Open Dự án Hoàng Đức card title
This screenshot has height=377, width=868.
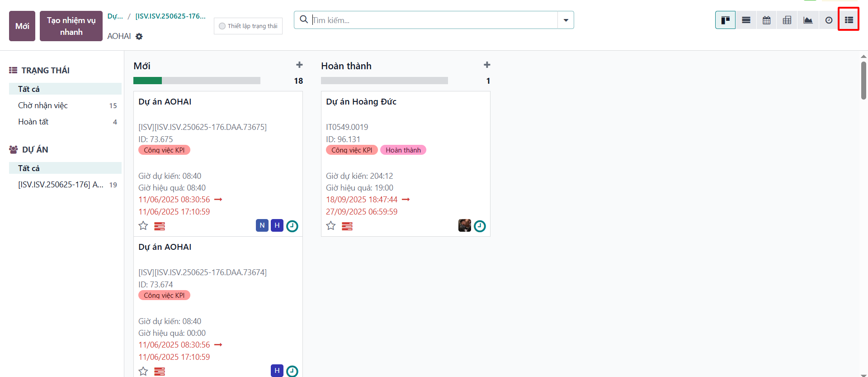(361, 102)
